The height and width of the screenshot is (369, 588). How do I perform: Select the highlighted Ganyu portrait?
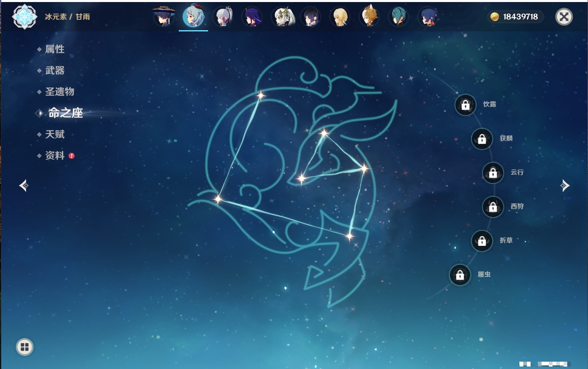[x=193, y=17]
